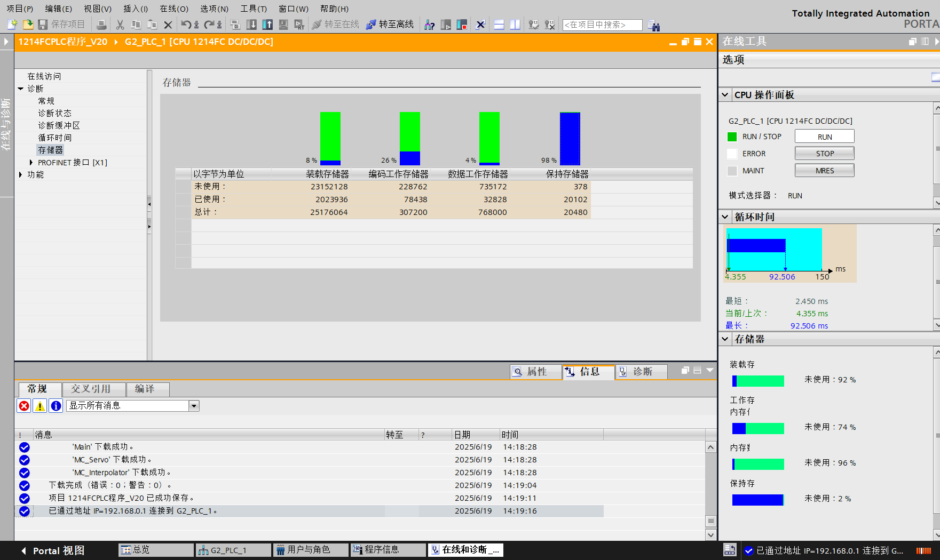Open the Project (项目) menu
Screen dimensions: 940x560
[x=20, y=9]
